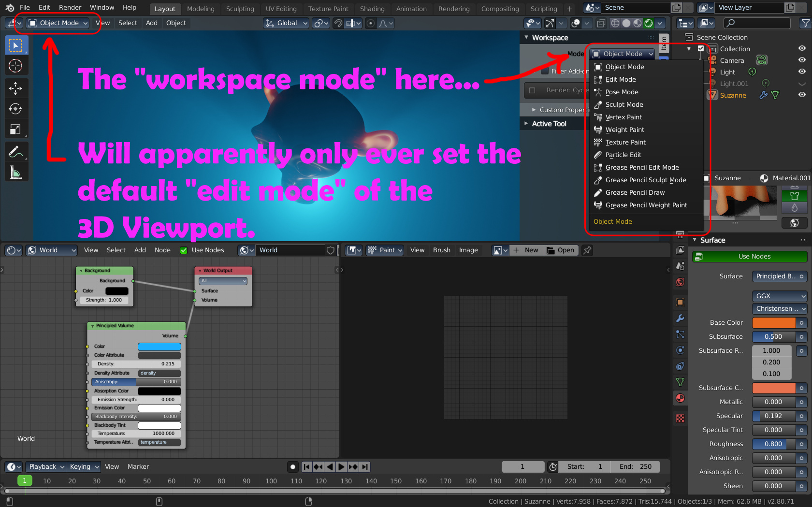Switch to wireframe viewport shading
The height and width of the screenshot is (507, 812).
point(615,23)
